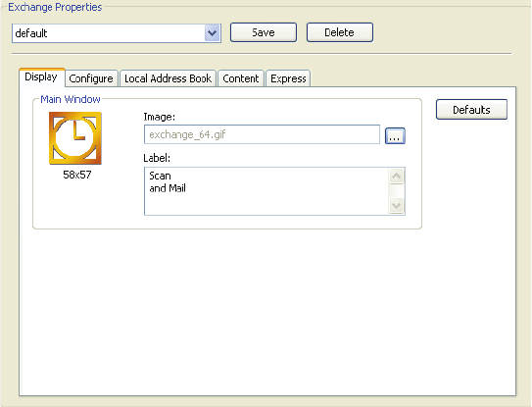Click the 58x57 image size text
The image size is (532, 407).
coord(77,175)
